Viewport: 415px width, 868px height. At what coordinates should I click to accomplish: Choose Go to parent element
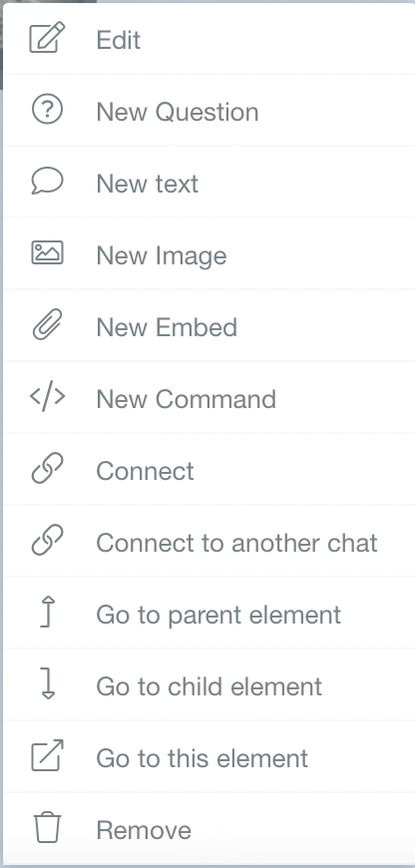pos(209,613)
